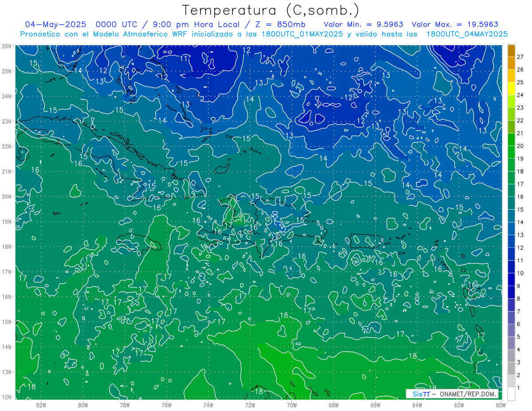Click the latitude axis label '24N'
The height and width of the screenshot is (411, 532).
(7, 96)
